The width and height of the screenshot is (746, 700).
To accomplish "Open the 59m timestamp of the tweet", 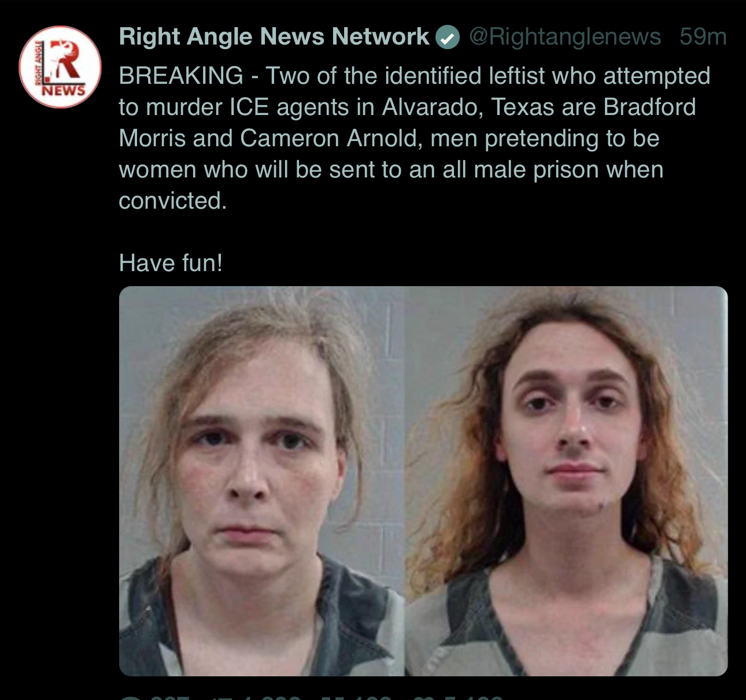I will coord(703,36).
